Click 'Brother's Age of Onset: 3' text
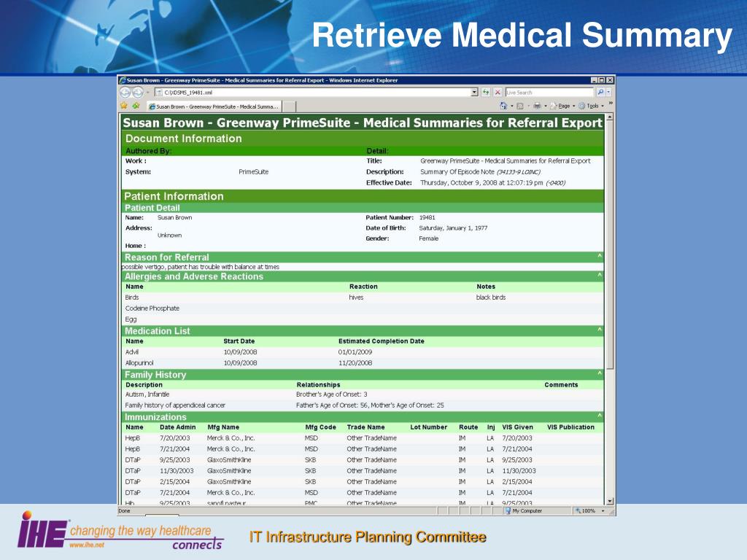 (332, 394)
